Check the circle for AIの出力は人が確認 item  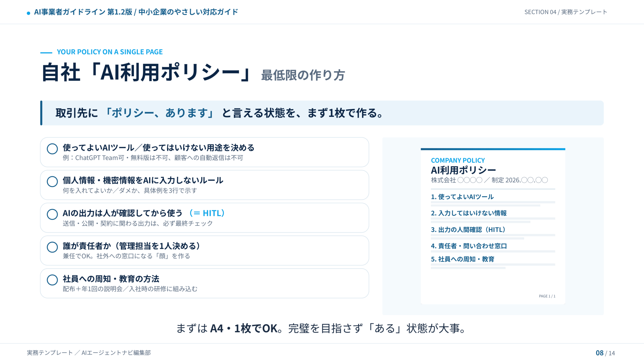pyautogui.click(x=52, y=214)
